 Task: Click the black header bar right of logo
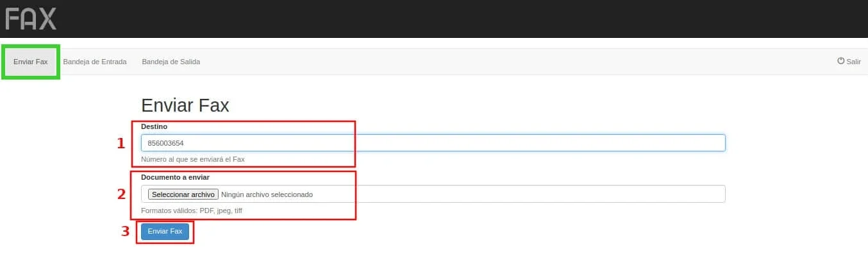[449, 19]
